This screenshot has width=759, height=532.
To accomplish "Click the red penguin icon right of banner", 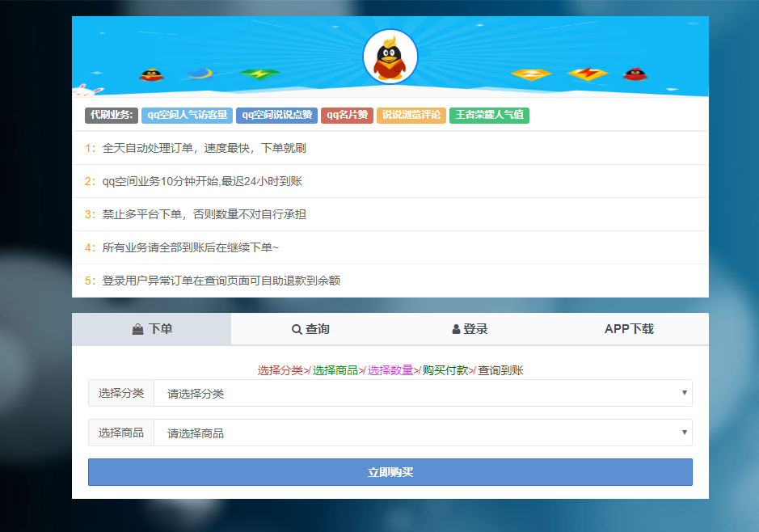I will tap(635, 74).
